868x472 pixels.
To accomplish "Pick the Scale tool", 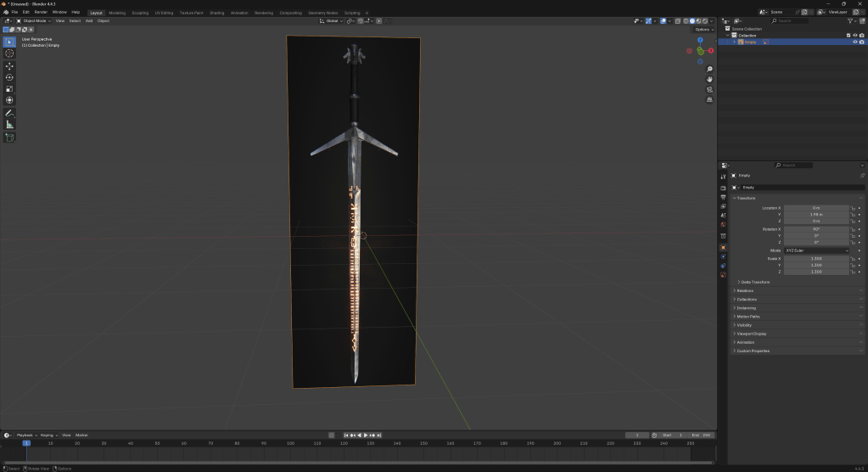I will point(10,88).
